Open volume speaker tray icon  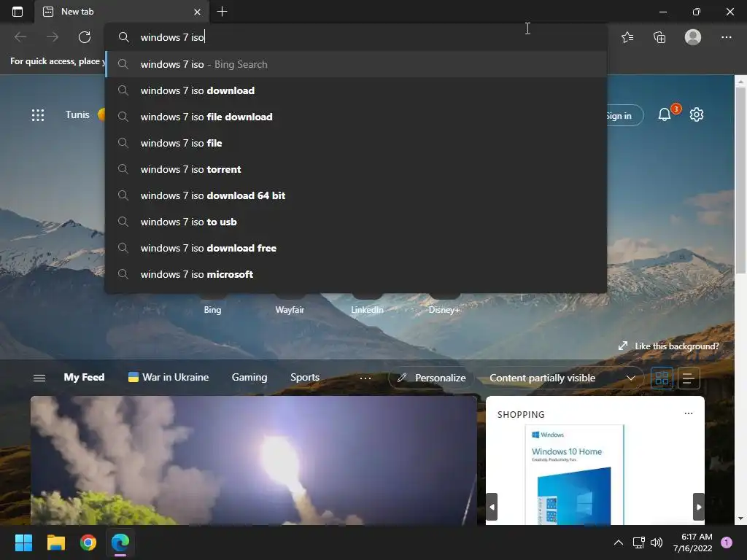(657, 542)
